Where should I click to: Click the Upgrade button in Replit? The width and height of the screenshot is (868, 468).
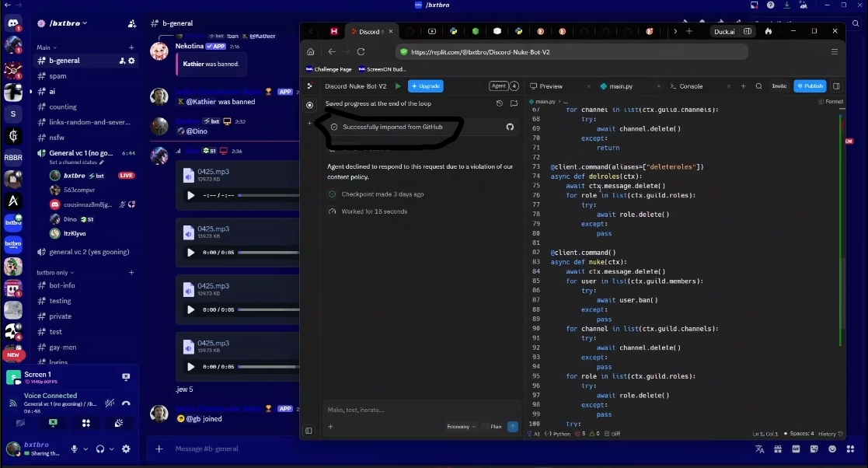click(x=426, y=86)
